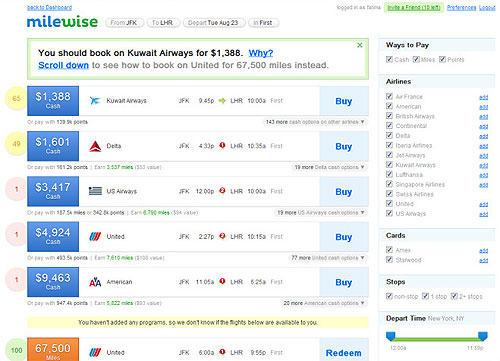This screenshot has height=361, width=500.
Task: Change the From JFK search field
Action: [124, 23]
